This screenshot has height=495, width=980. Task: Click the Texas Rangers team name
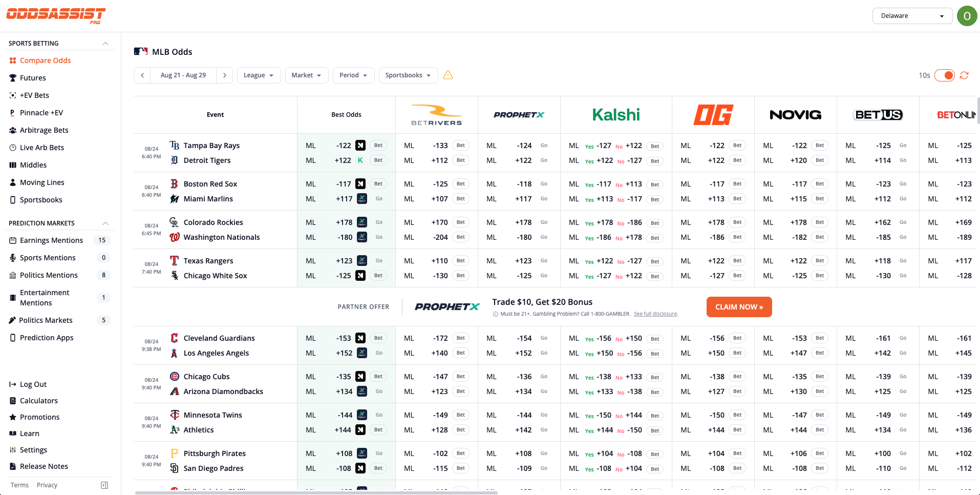pyautogui.click(x=208, y=261)
